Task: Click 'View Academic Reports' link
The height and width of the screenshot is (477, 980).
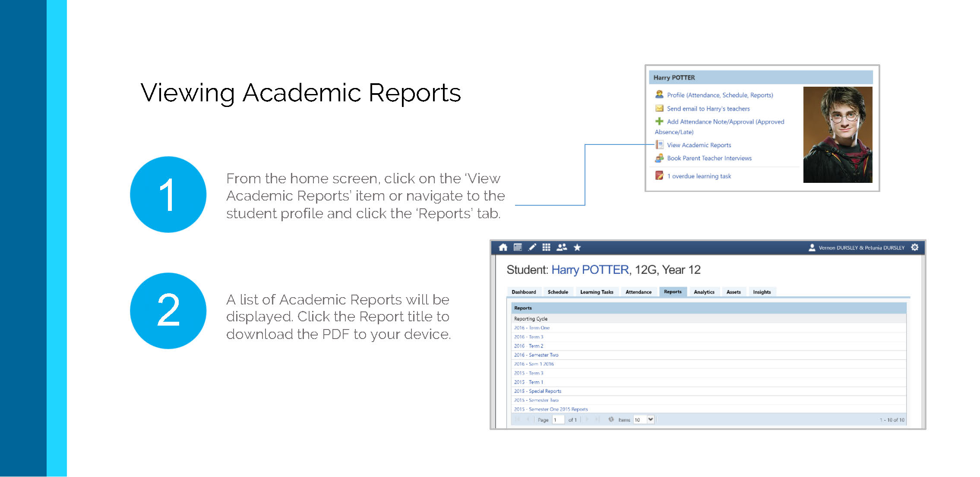Action: click(x=699, y=145)
